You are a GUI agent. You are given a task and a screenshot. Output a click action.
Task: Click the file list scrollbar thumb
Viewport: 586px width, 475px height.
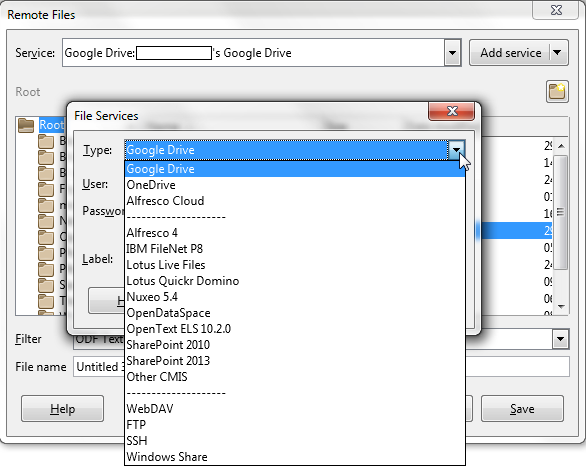point(561,212)
